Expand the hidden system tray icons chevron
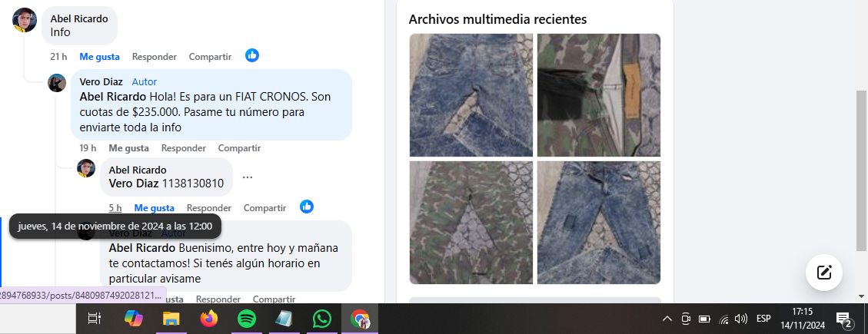Image resolution: width=868 pixels, height=334 pixels. click(x=667, y=319)
